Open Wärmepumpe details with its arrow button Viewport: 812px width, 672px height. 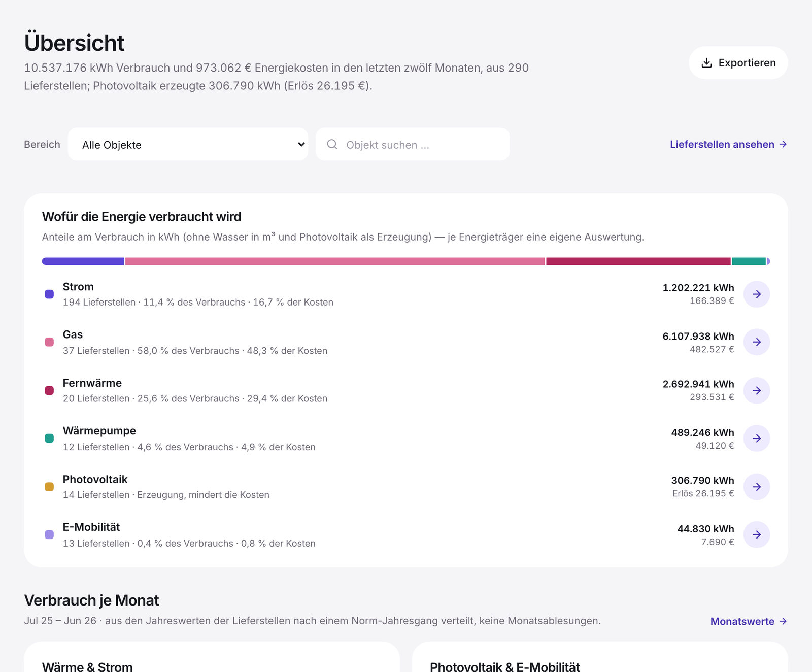tap(756, 438)
